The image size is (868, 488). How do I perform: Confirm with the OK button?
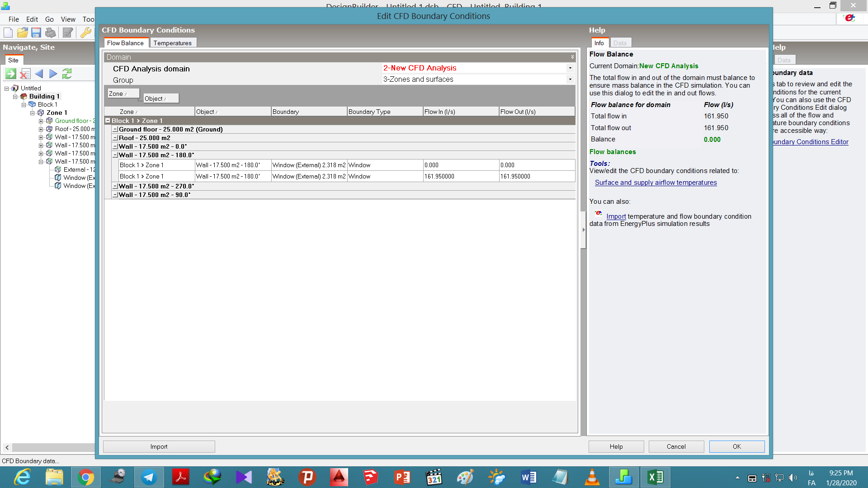[737, 446]
